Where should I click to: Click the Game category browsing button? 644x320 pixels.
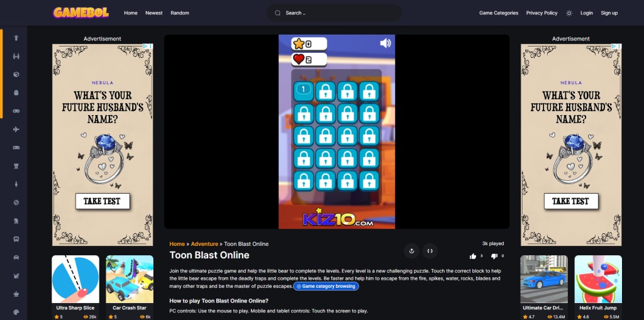point(326,286)
